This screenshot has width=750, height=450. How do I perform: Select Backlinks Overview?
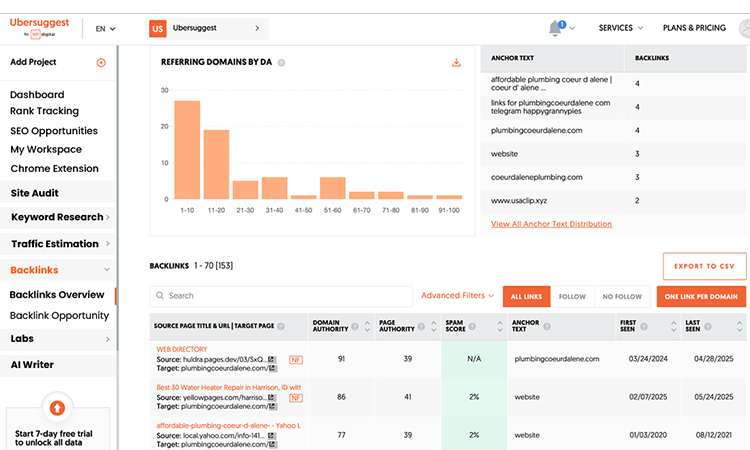[x=57, y=295]
